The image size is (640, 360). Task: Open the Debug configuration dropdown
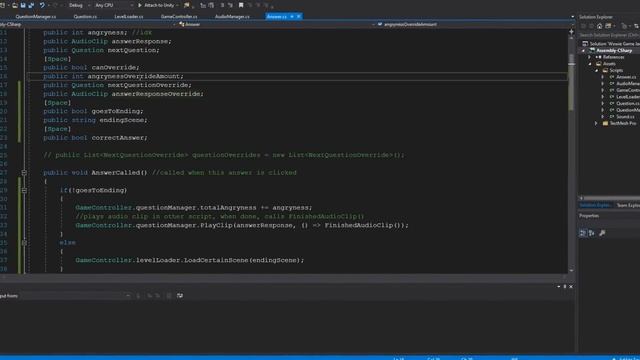(x=79, y=5)
